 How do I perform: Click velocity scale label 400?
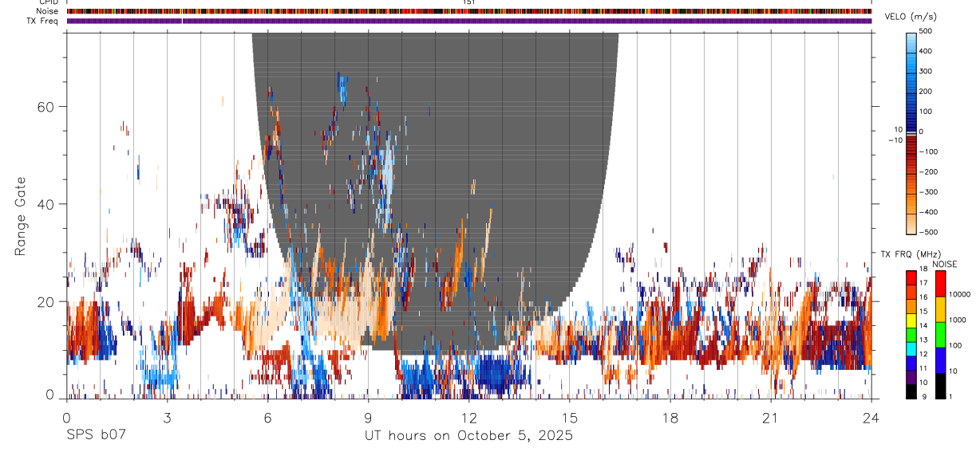[x=926, y=51]
